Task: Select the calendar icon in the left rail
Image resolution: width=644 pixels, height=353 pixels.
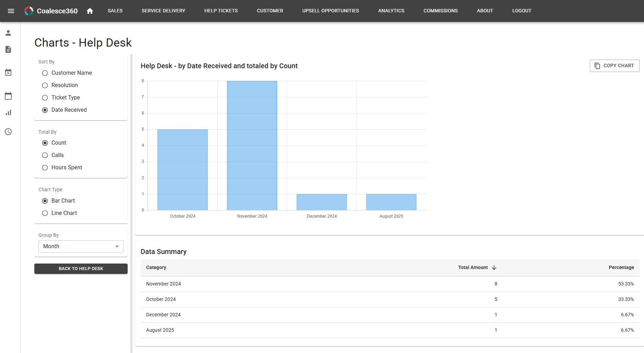Action: coord(8,96)
